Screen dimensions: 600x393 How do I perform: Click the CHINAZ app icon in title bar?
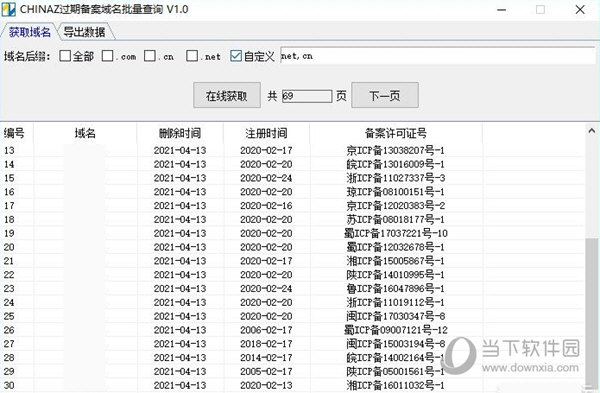pos(8,10)
